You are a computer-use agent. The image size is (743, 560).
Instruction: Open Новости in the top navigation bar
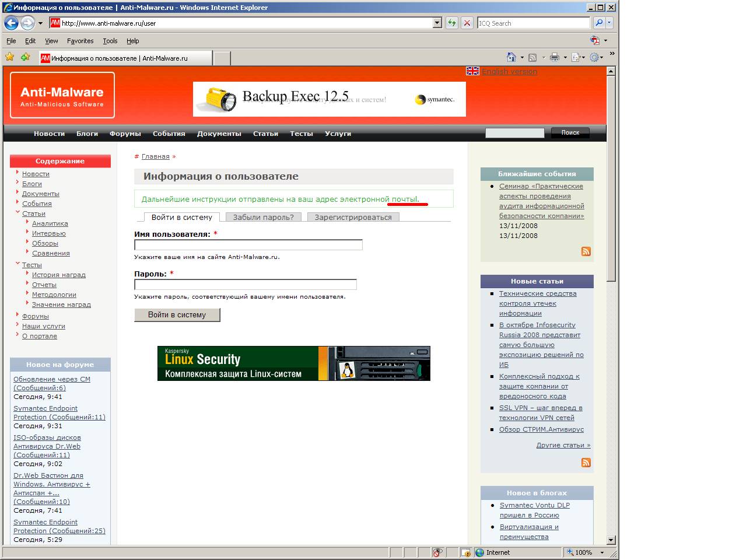49,134
